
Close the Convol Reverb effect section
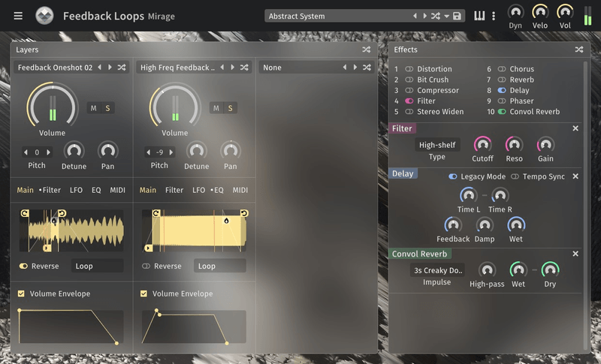[575, 254]
